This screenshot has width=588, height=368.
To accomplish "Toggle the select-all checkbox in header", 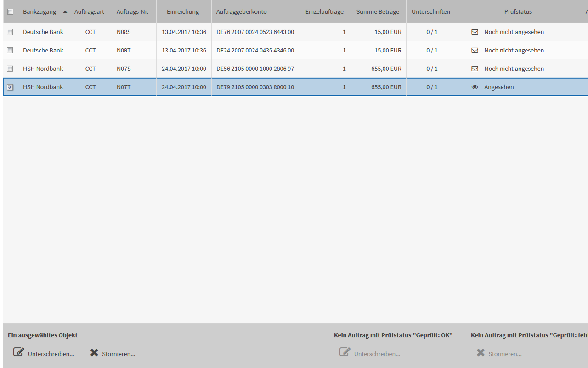I will click(x=10, y=12).
